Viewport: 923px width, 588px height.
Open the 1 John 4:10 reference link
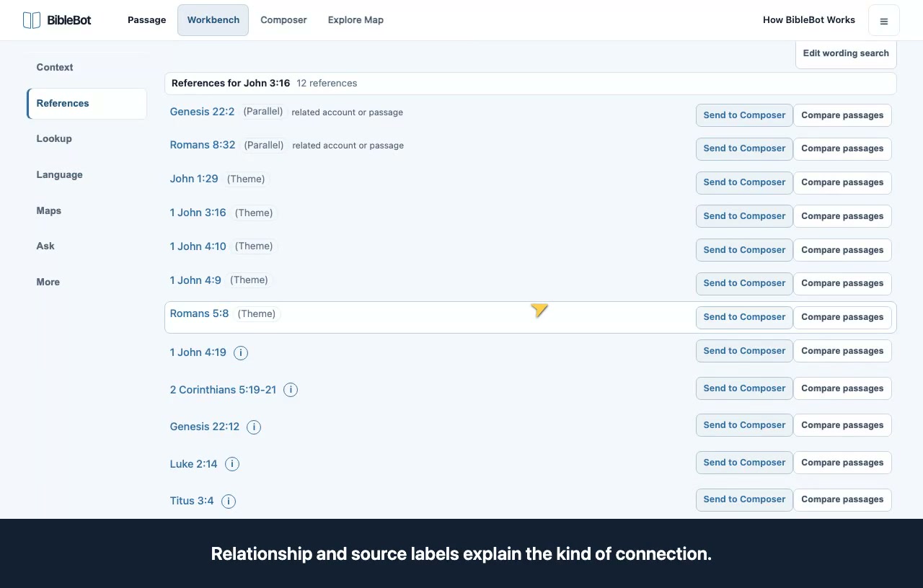(x=198, y=246)
